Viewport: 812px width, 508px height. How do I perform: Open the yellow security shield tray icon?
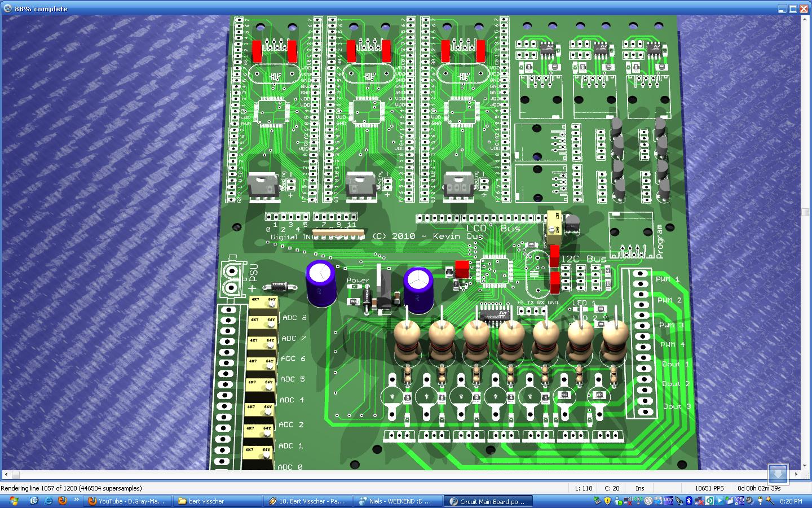607,501
